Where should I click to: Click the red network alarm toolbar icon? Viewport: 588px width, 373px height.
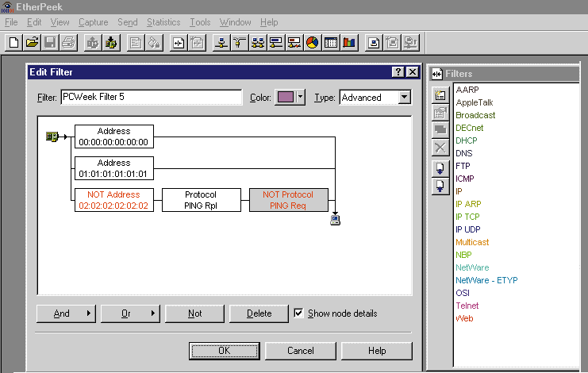pos(294,42)
